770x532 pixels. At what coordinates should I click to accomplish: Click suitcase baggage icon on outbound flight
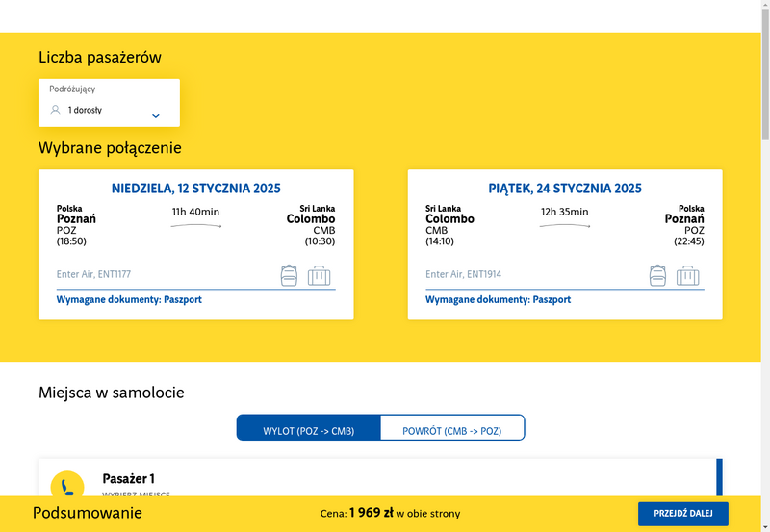click(320, 276)
